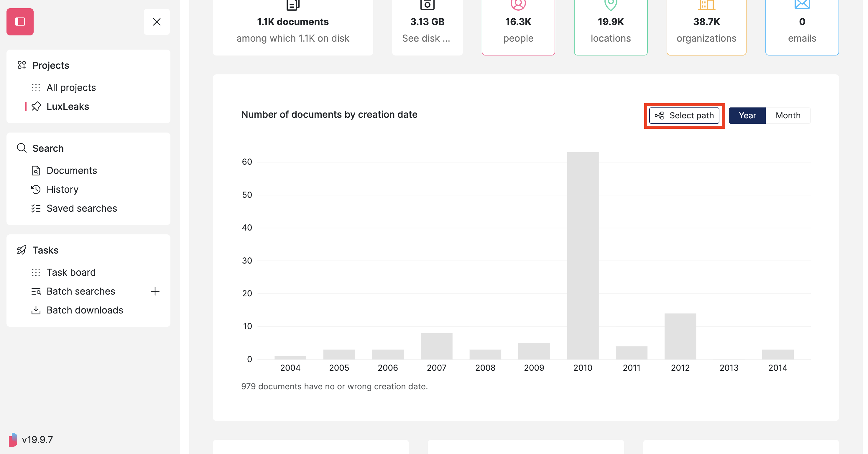Viewport: 868px width, 454px height.
Task: Click the organizations building icon
Action: (706, 5)
